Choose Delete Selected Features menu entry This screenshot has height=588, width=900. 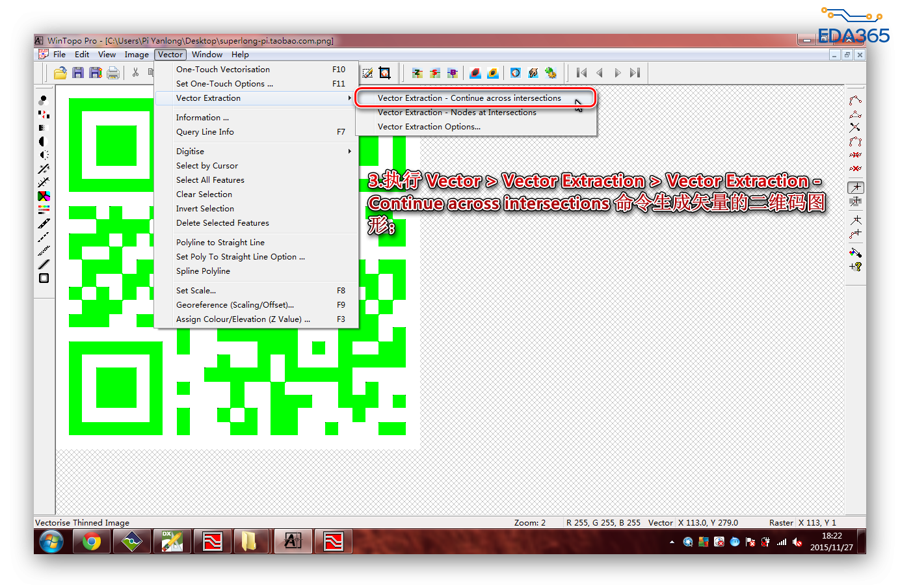tap(256, 223)
